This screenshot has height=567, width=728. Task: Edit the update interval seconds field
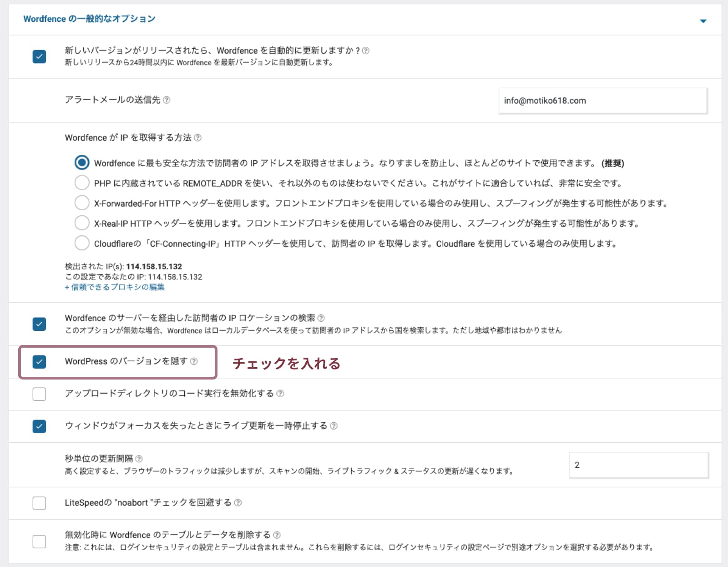639,465
